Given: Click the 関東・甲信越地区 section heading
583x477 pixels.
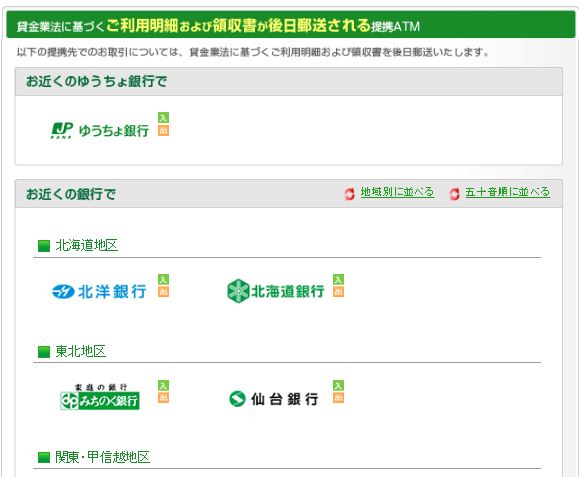Looking at the screenshot, I should pyautogui.click(x=103, y=457).
